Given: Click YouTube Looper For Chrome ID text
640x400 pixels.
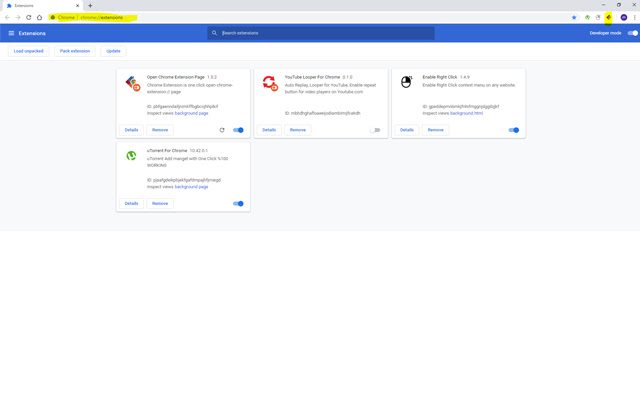Looking at the screenshot, I should coord(322,113).
